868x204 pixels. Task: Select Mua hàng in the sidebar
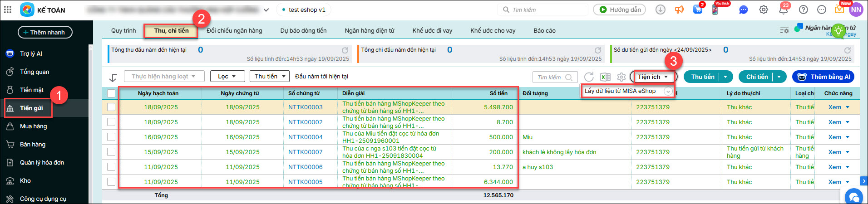point(33,126)
